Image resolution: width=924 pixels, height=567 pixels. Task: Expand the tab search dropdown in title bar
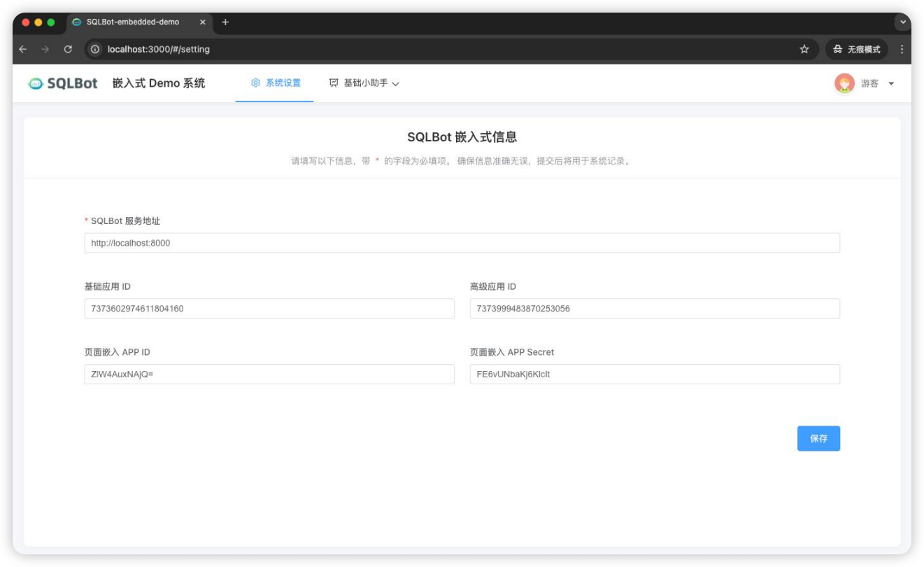(x=902, y=22)
